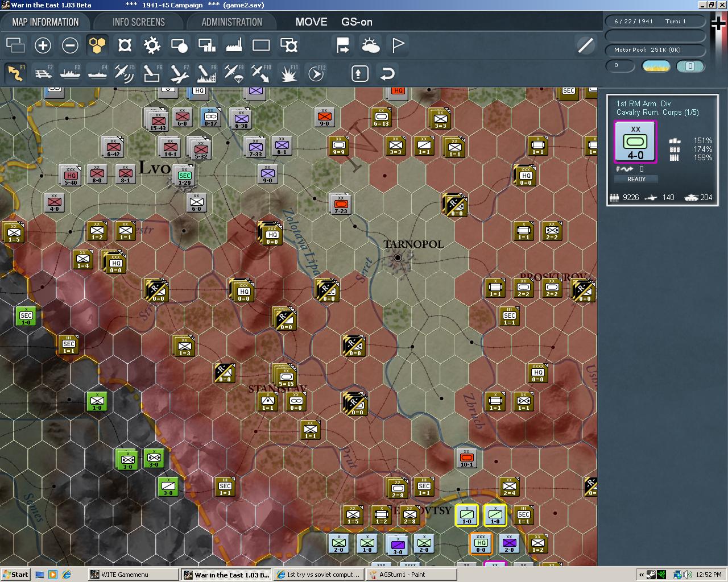Toggle the fort-level square bracket icon

pos(125,45)
